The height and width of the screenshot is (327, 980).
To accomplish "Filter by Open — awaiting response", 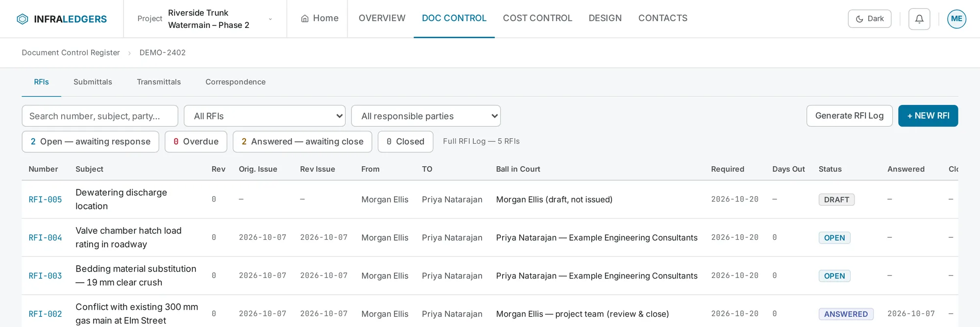I will coord(91,142).
